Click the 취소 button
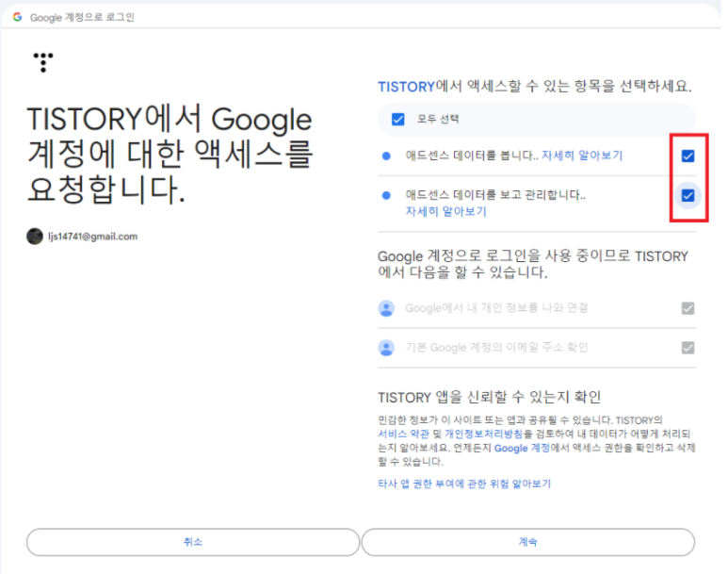This screenshot has height=574, width=728. [193, 542]
